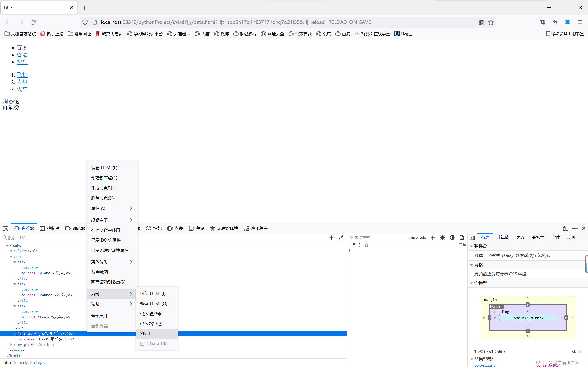Screen dimensions: 588x367
Task: Open the devtools more options ellipsis
Action: point(575,228)
